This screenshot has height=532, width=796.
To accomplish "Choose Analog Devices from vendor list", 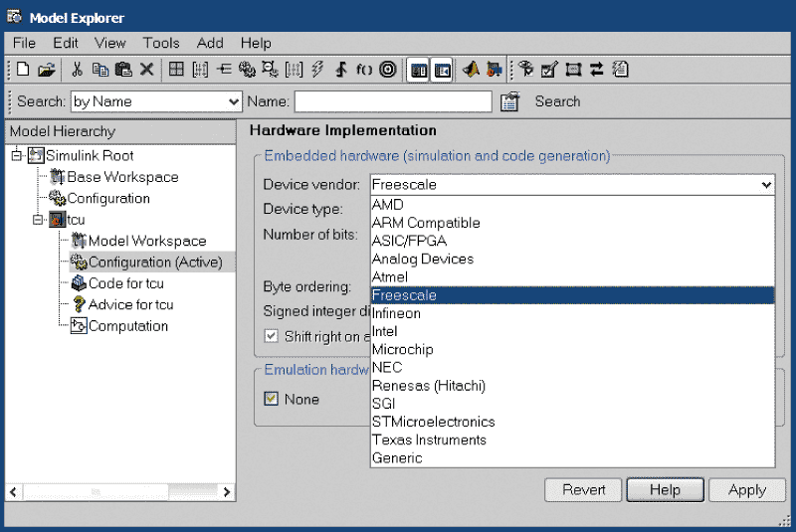I will pyautogui.click(x=572, y=260).
